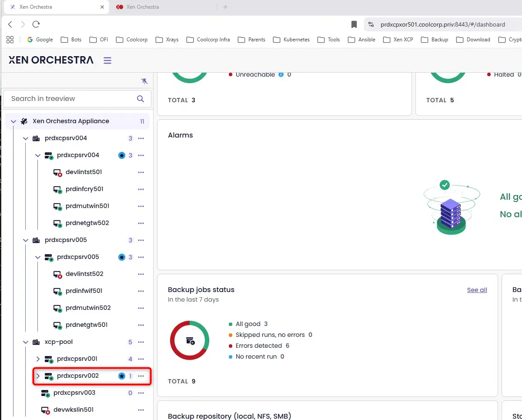The height and width of the screenshot is (420, 522).
Task: Select the prdnetgtw501 VM
Action: click(87, 325)
